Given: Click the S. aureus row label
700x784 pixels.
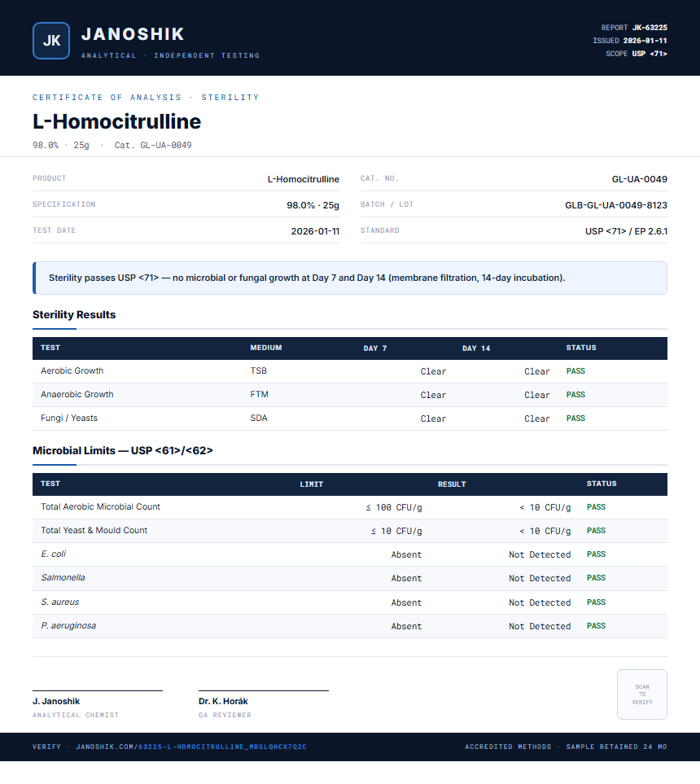Looking at the screenshot, I should (60, 602).
